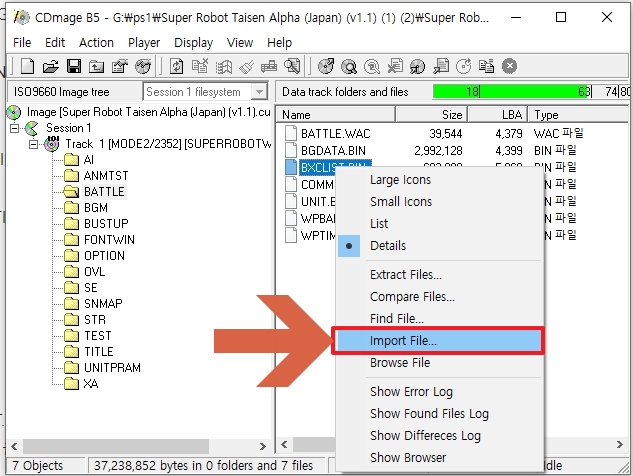Image resolution: width=633 pixels, height=476 pixels.
Task: Click the brush clean-up toolbar icon
Action: tap(247, 66)
